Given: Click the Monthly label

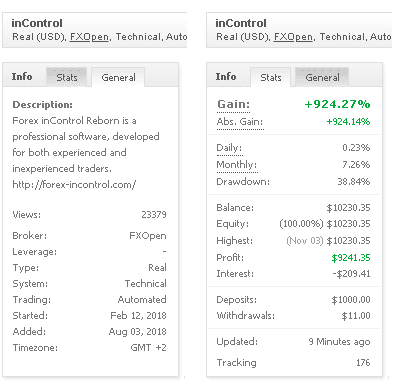Looking at the screenshot, I should point(237,165).
